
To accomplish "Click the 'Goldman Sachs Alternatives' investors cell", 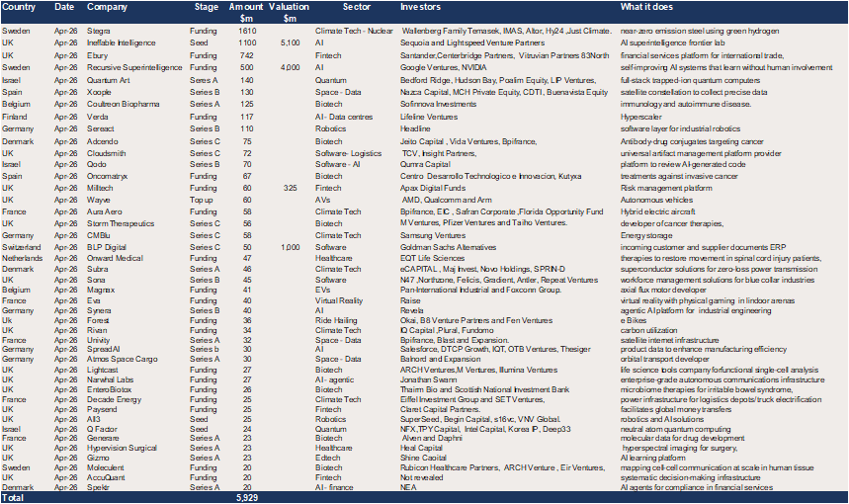I will point(449,247).
